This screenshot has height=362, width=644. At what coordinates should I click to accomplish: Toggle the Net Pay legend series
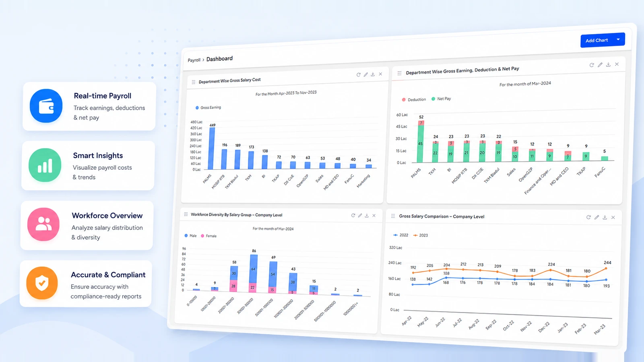(x=441, y=99)
